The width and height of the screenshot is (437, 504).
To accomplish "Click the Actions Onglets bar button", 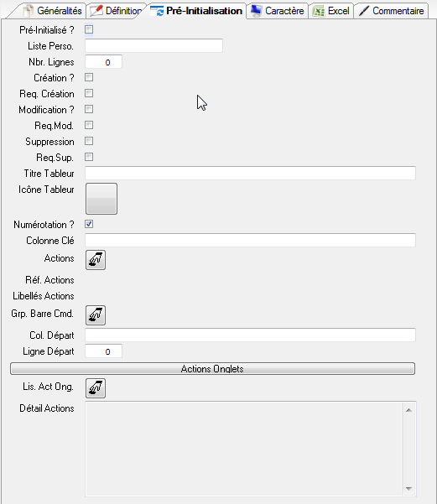I will pos(212,368).
